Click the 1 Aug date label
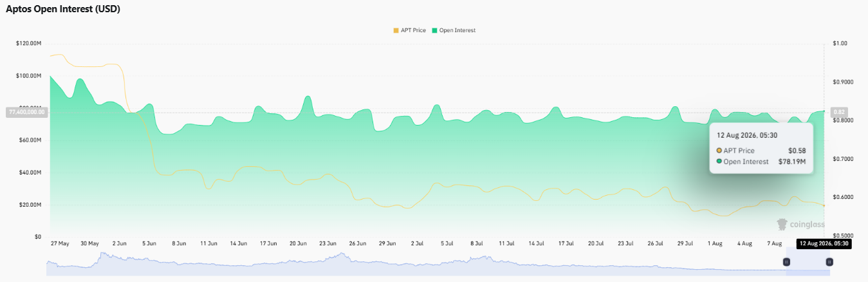Screen dimensions: 868x282 point(714,244)
